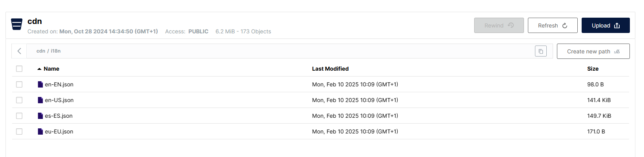The height and width of the screenshot is (157, 644).
Task: Check the box for en-EN.json
Action: [x=19, y=84]
